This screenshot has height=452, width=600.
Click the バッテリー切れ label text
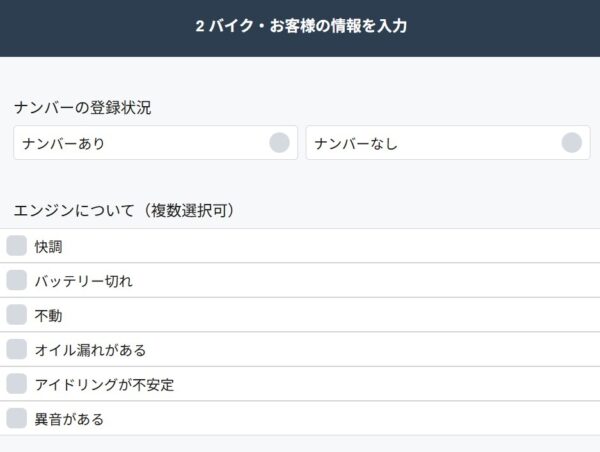pos(83,281)
